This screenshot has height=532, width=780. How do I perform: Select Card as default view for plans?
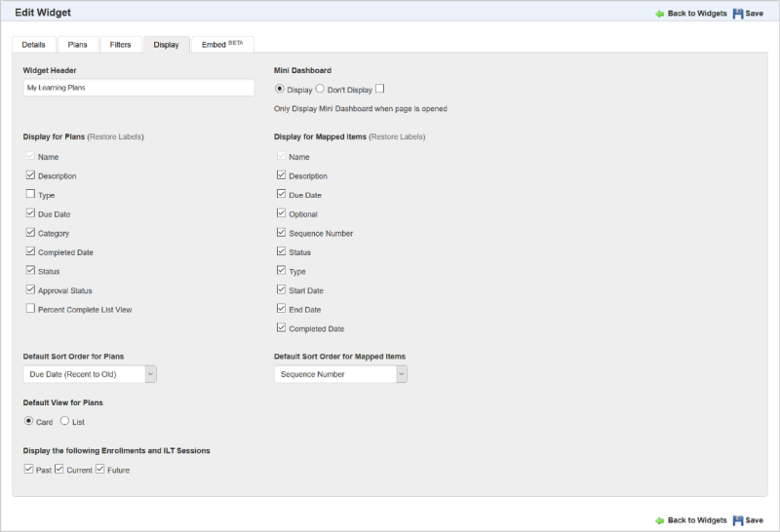(29, 421)
